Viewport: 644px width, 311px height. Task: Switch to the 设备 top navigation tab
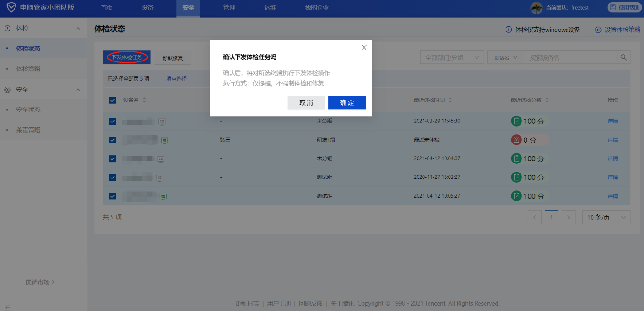coord(148,8)
